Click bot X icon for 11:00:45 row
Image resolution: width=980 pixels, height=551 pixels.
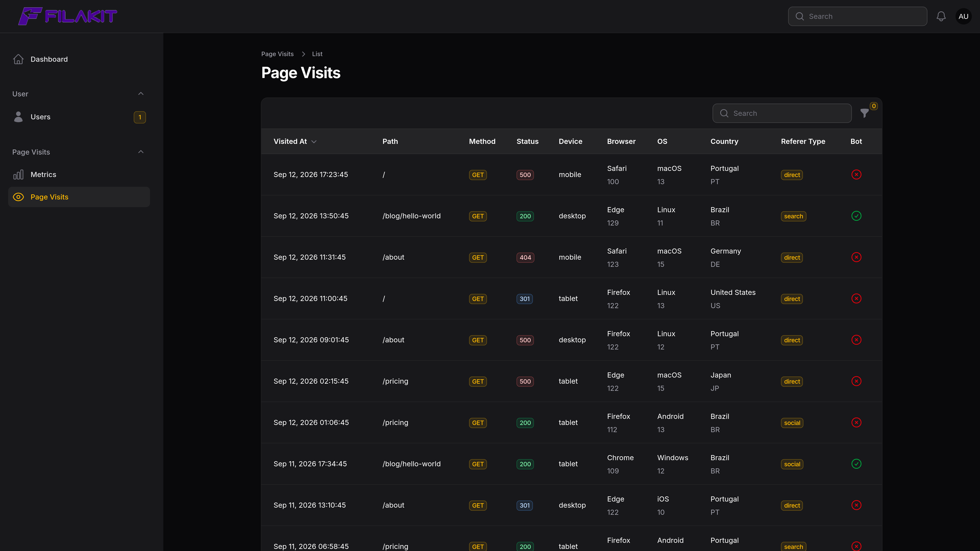click(x=856, y=298)
